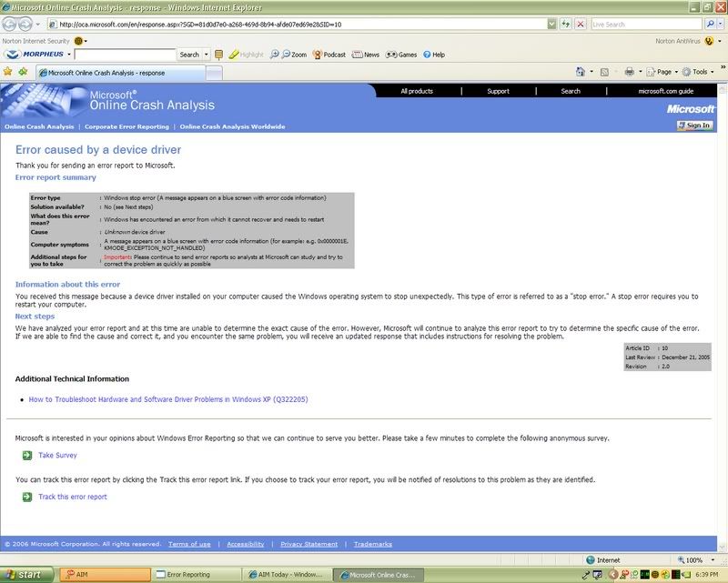This screenshot has height=583, width=728.
Task: Click the Print icon in command bar
Action: 631,71
